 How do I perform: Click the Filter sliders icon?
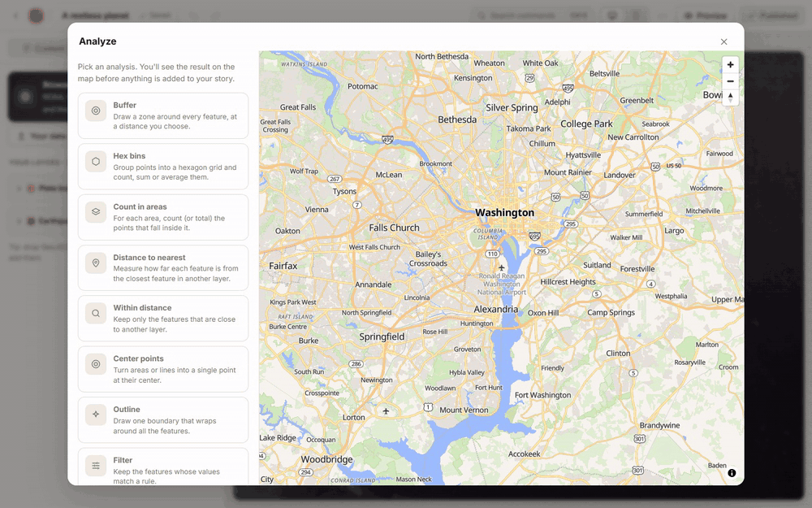[96, 466]
